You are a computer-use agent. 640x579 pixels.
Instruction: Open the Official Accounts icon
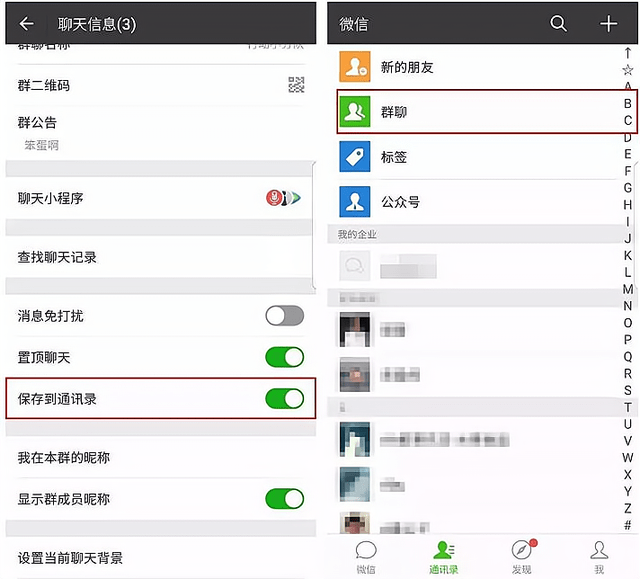pyautogui.click(x=355, y=202)
